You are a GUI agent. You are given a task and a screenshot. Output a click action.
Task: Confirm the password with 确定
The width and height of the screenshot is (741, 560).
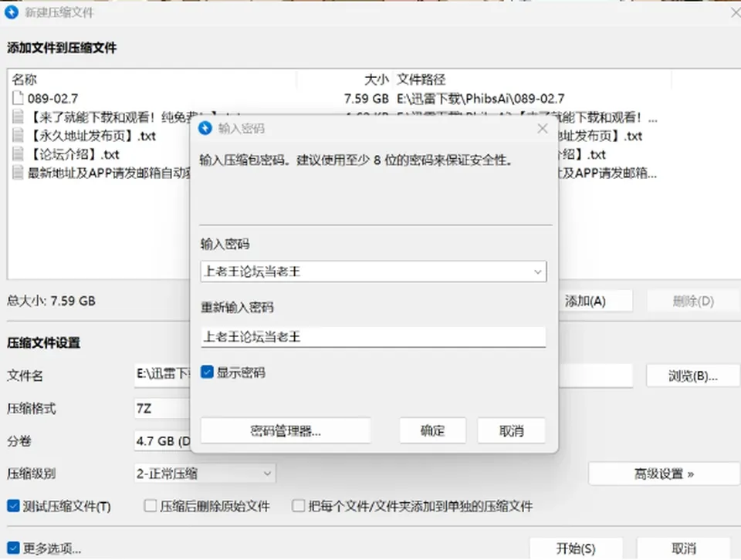(433, 430)
